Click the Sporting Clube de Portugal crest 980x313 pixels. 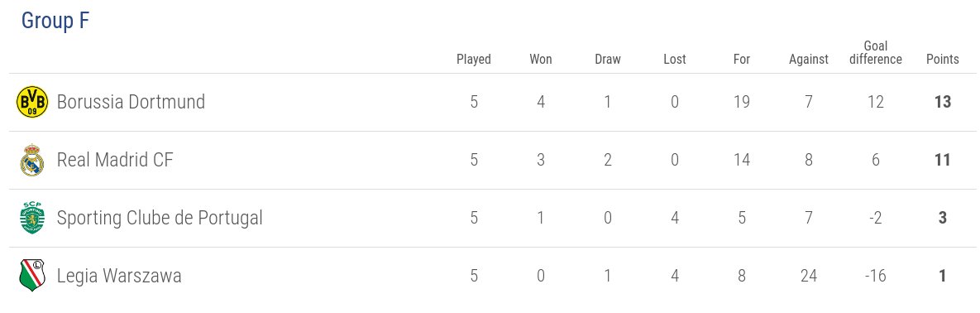(x=32, y=218)
